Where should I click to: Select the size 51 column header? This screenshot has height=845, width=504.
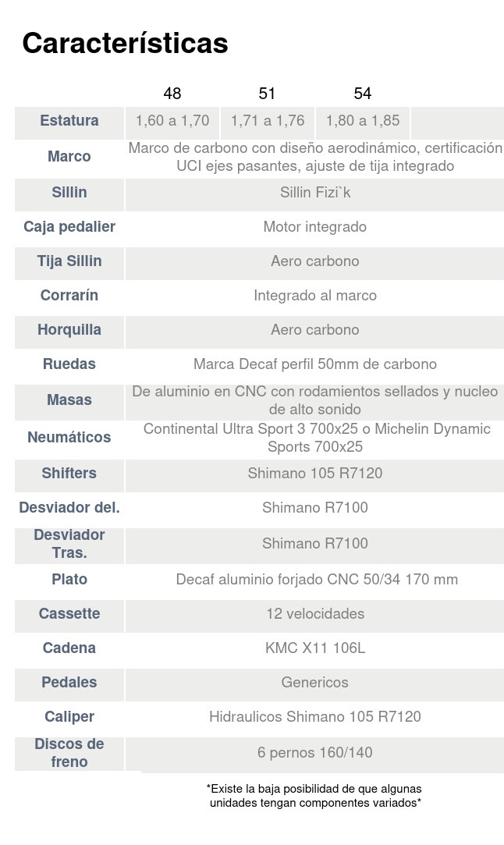point(267,94)
